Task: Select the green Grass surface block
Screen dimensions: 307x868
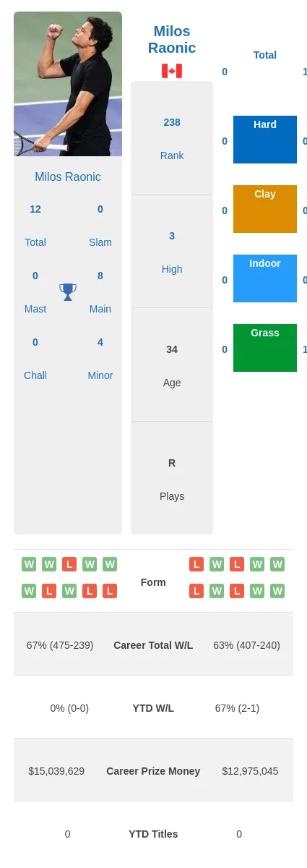Action: [x=265, y=348]
